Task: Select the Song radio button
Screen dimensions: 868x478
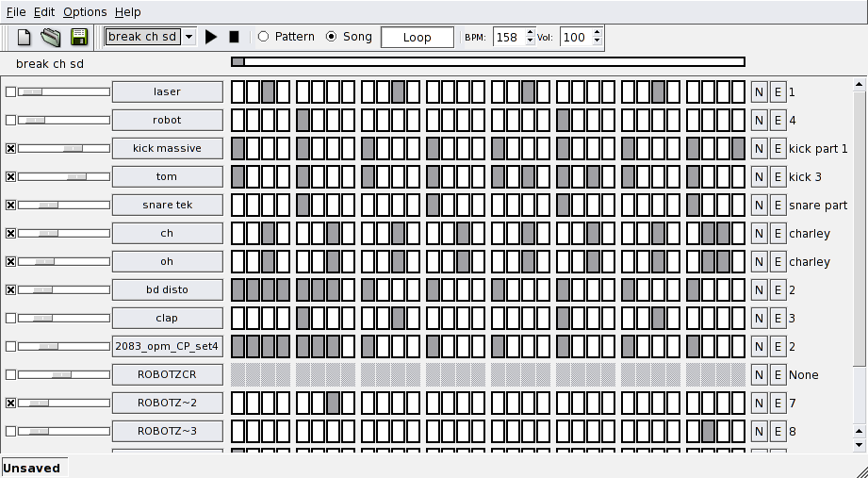Action: [x=331, y=37]
